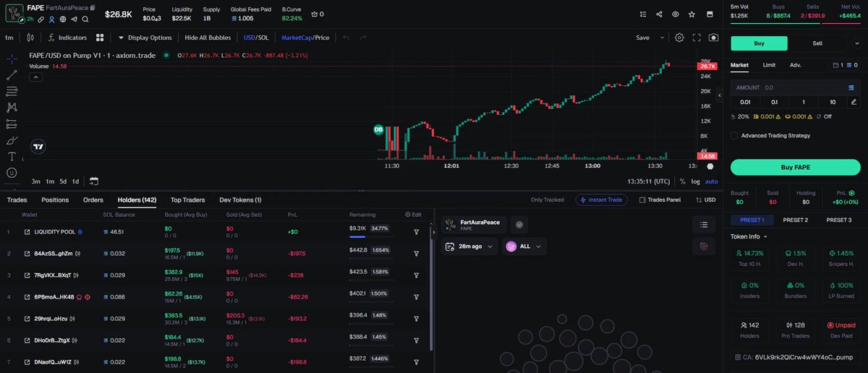Select the Limit order tab
Screen dimensions: 868x373
click(x=769, y=65)
